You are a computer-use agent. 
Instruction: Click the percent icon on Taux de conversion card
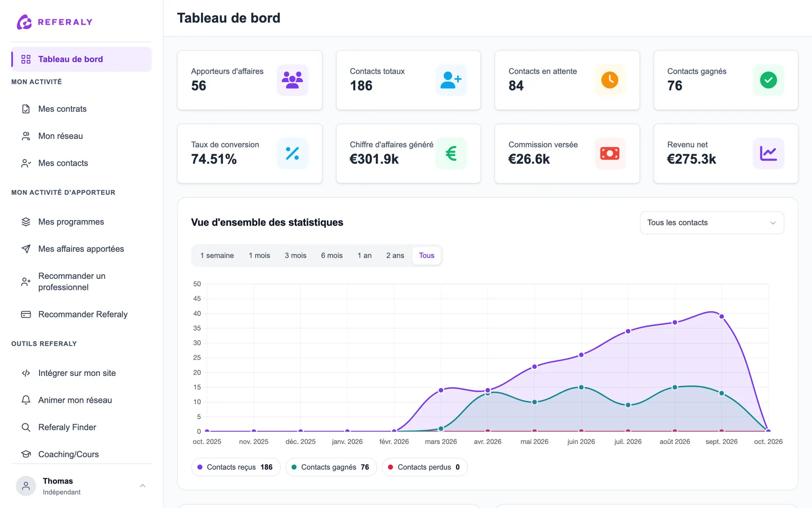coord(292,153)
